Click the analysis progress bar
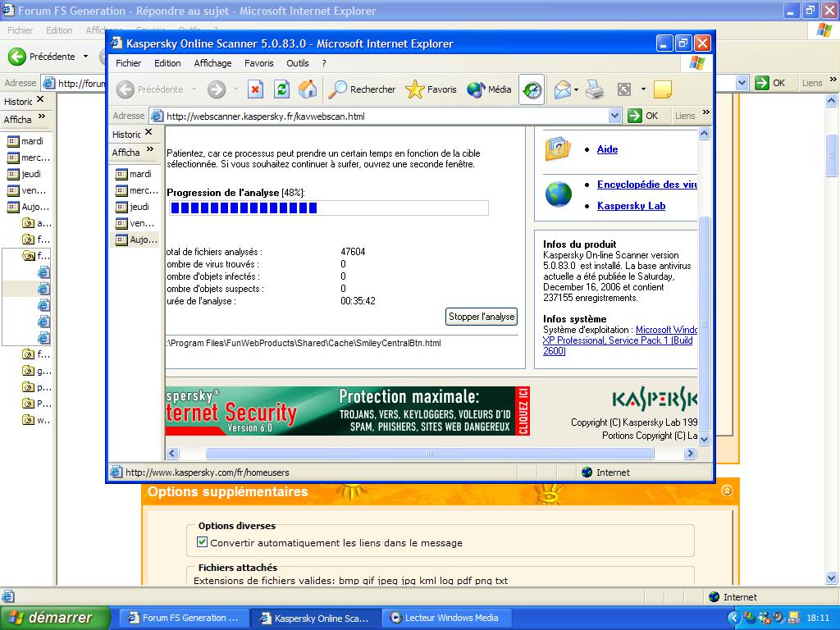Viewport: 840px width, 630px height. point(328,208)
